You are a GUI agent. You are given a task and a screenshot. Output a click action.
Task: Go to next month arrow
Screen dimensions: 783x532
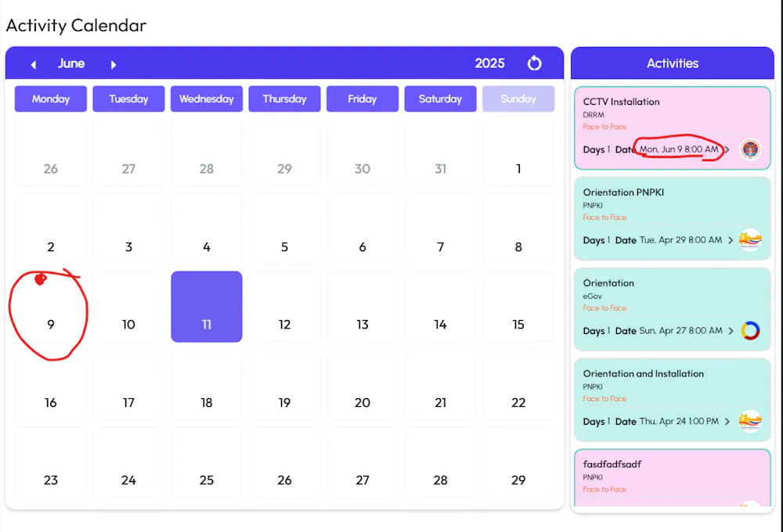click(x=114, y=64)
